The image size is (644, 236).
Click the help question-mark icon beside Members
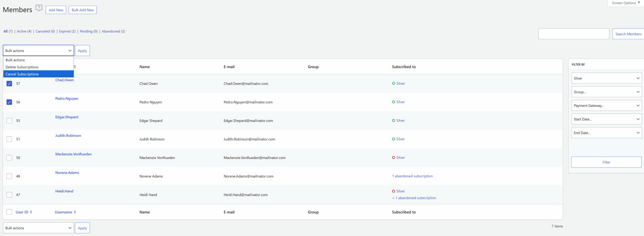(39, 8)
